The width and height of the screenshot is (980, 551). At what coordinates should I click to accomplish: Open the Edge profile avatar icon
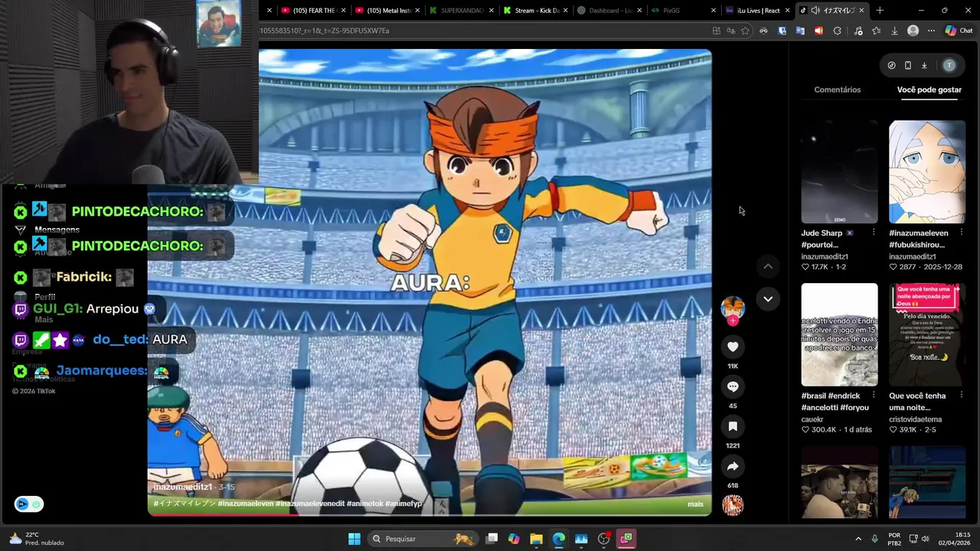coord(913,31)
